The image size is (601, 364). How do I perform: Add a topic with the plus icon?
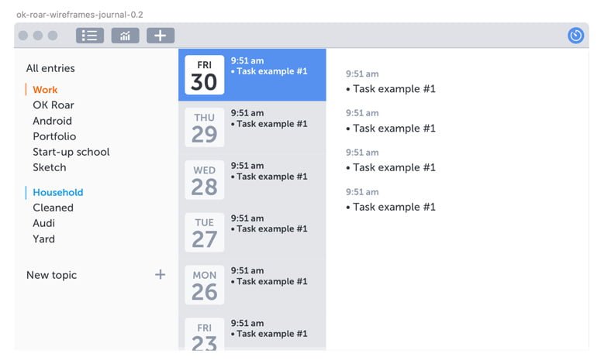pyautogui.click(x=161, y=274)
